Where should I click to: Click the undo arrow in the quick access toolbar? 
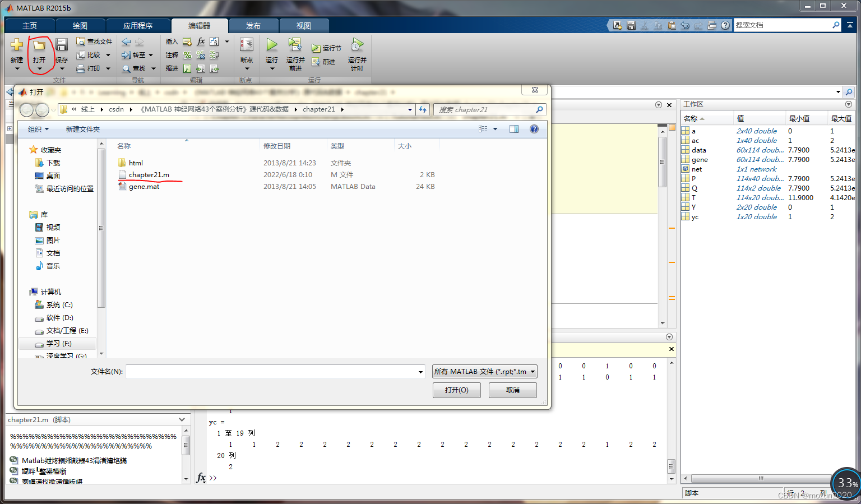(x=685, y=25)
